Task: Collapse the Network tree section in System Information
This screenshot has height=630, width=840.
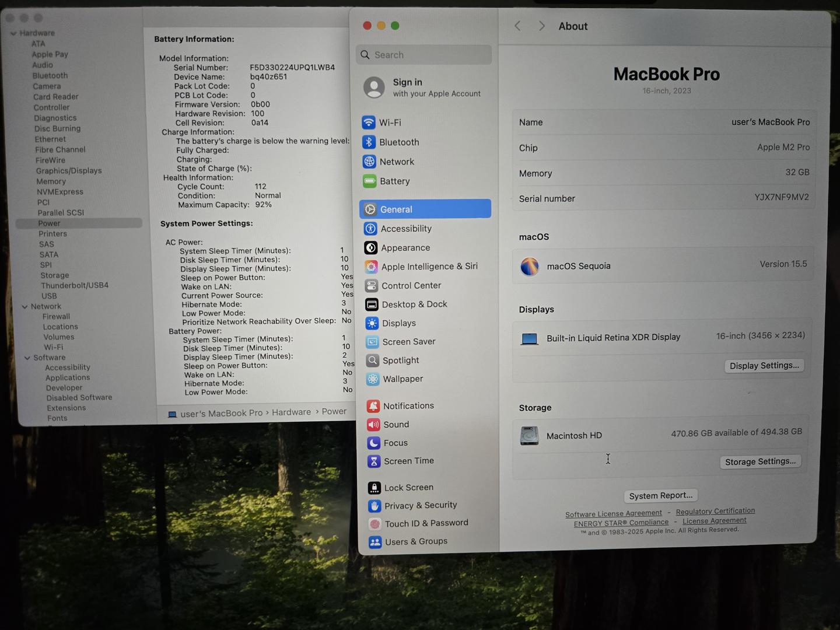Action: 24,306
